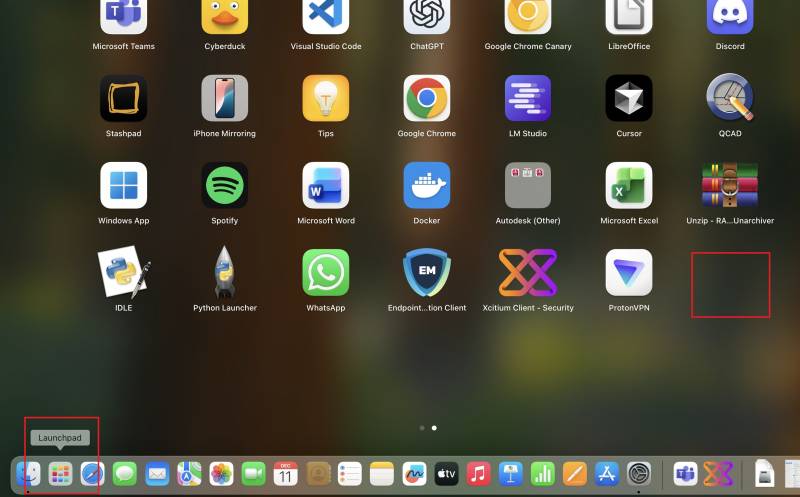Open Photos from the Dock
Image resolution: width=800 pixels, height=497 pixels.
[x=221, y=474]
